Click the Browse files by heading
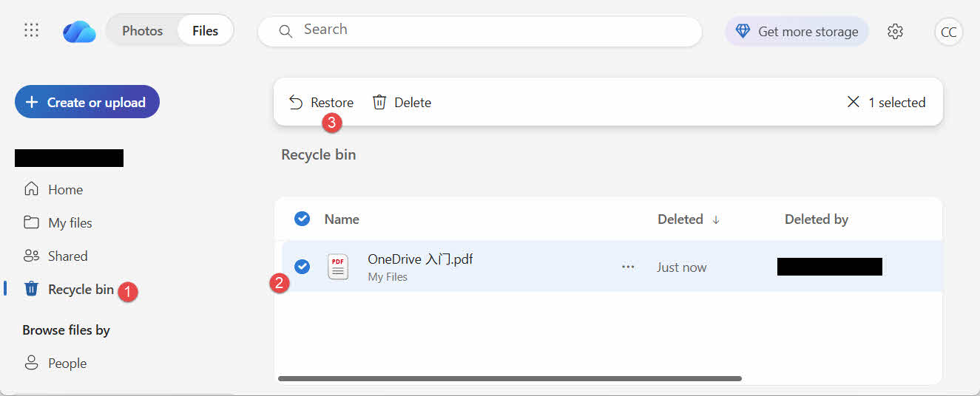Viewport: 980px width, 396px height. coord(66,330)
